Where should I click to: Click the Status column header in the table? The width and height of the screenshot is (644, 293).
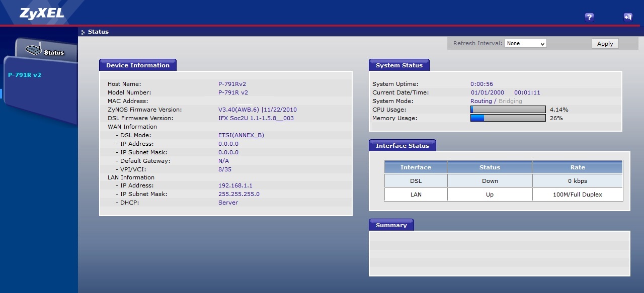click(x=490, y=167)
